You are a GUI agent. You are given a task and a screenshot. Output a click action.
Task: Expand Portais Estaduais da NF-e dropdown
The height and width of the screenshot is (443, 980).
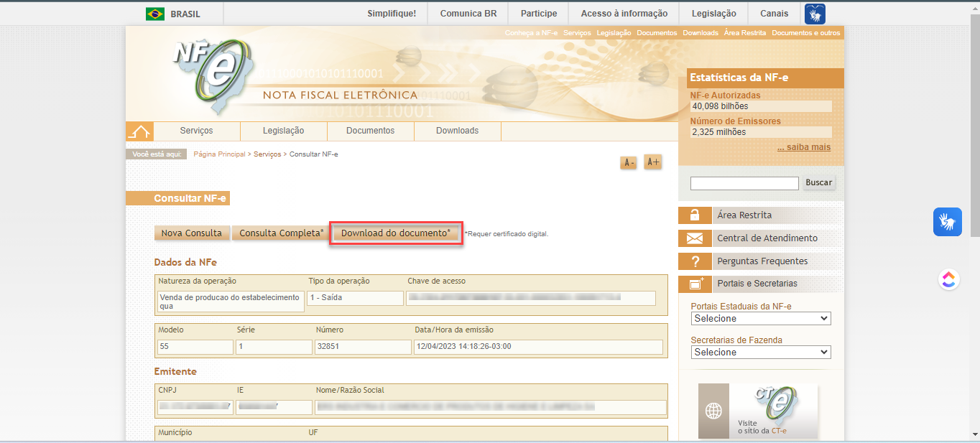pos(761,318)
